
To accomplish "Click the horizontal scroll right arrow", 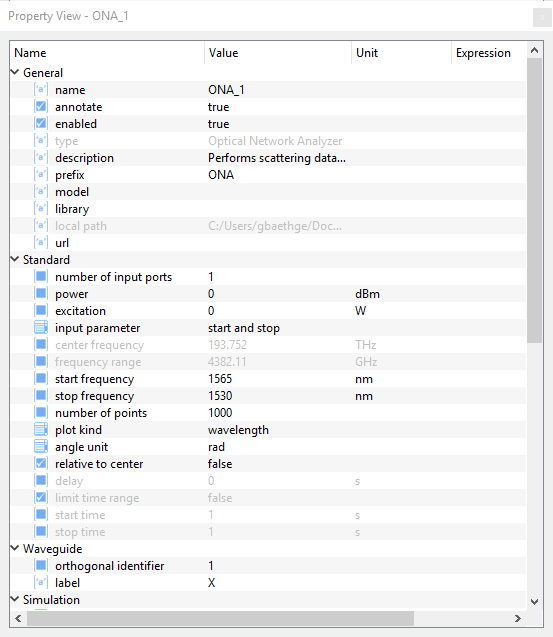I will tap(518, 618).
